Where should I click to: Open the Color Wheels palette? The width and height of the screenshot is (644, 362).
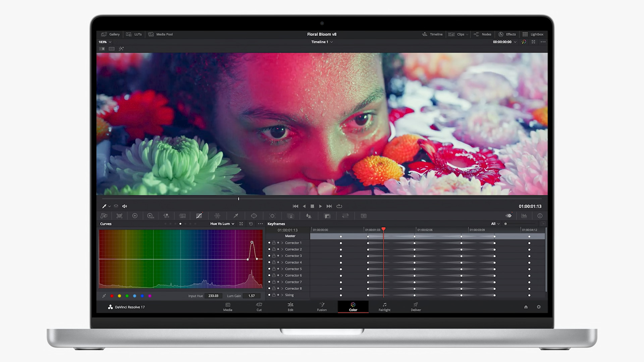[135, 216]
